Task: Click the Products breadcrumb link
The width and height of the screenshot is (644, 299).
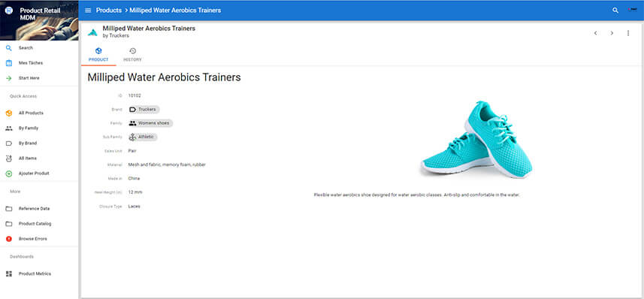Action: [109, 11]
